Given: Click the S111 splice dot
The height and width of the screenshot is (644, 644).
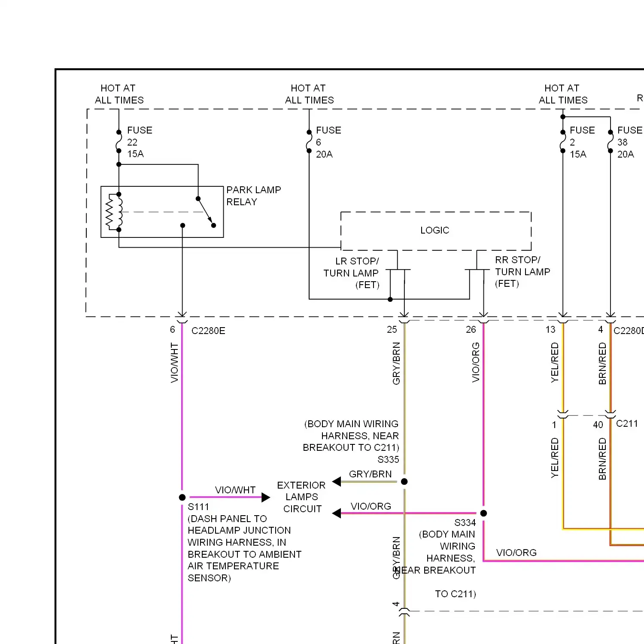Looking at the screenshot, I should (182, 497).
